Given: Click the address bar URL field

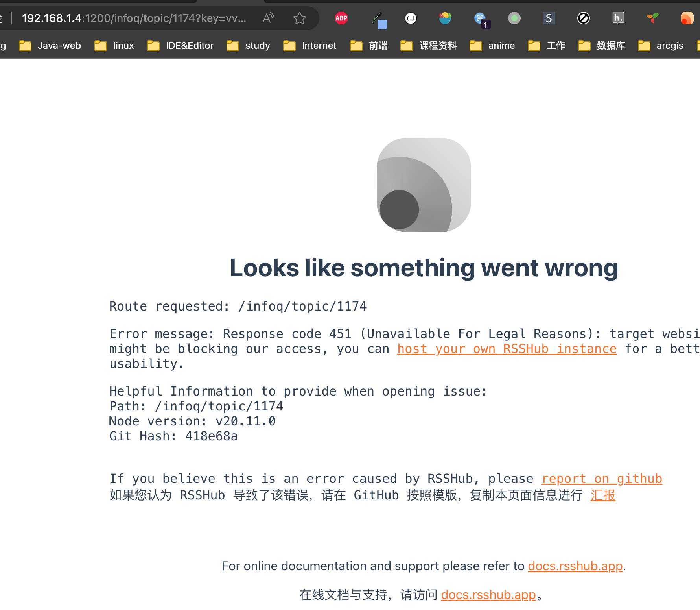Looking at the screenshot, I should [134, 18].
